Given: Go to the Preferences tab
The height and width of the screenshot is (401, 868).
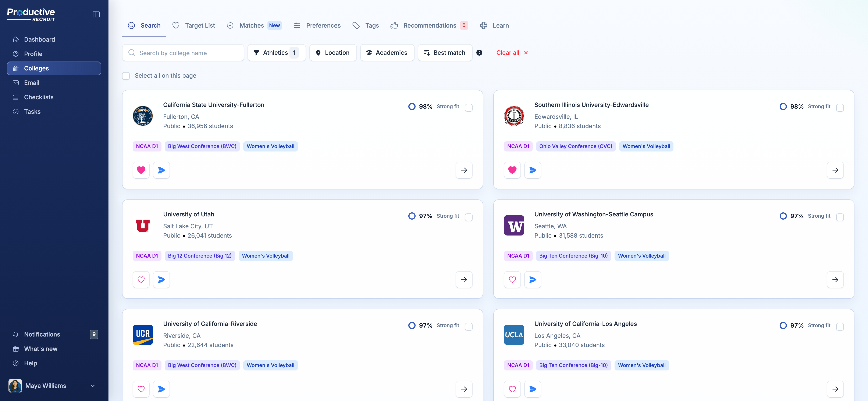Looking at the screenshot, I should [317, 26].
